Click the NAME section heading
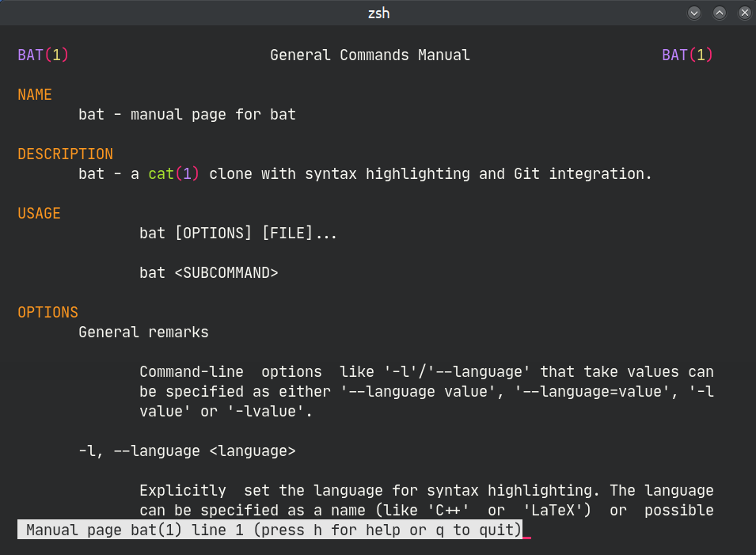The width and height of the screenshot is (756, 555). point(35,94)
